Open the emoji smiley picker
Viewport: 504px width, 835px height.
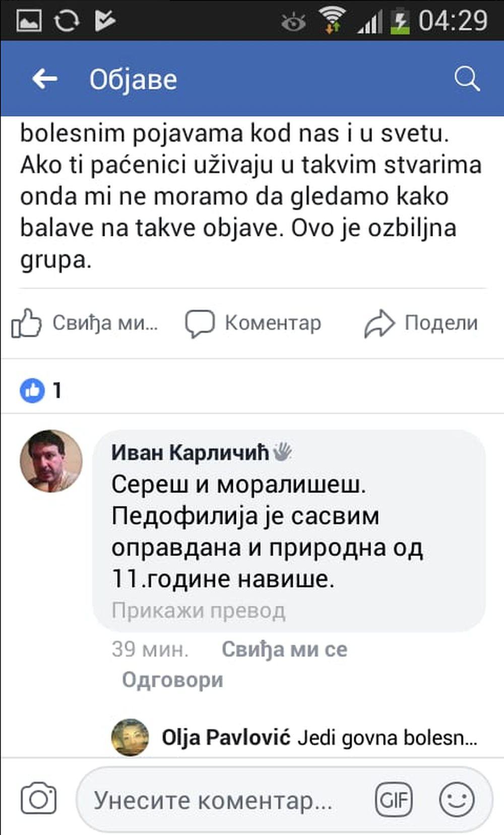(457, 800)
